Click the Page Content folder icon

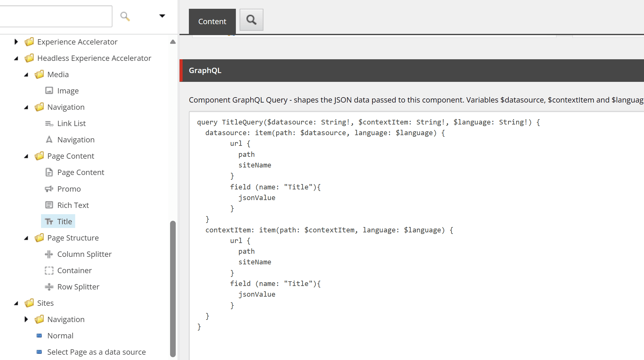[39, 156]
